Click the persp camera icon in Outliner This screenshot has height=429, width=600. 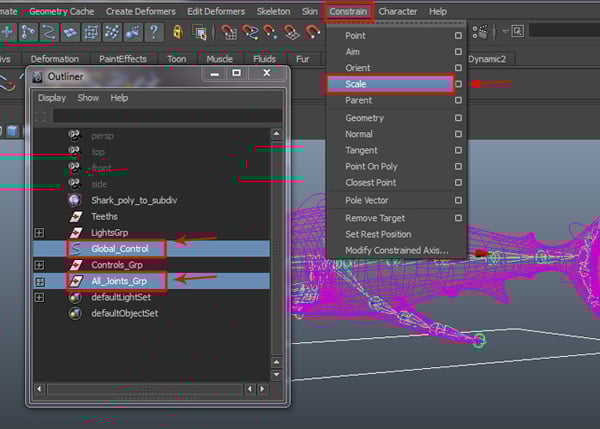coord(74,135)
